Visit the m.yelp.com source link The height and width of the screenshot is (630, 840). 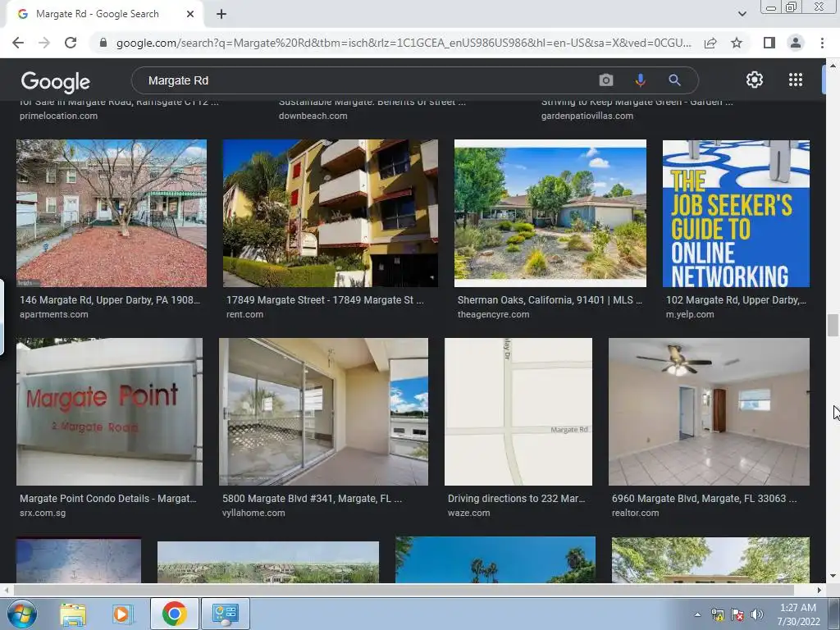689,314
